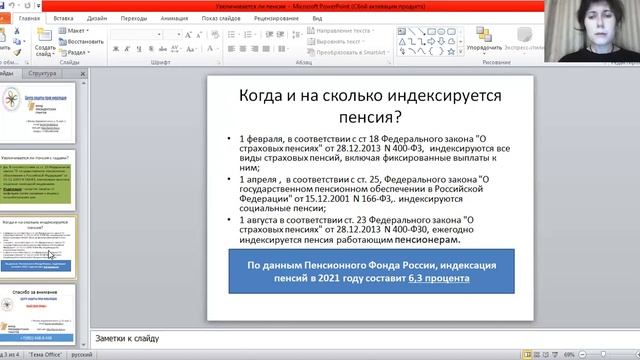Expand the shapes gallery More arrow
The image size is (640, 360).
[x=461, y=52]
